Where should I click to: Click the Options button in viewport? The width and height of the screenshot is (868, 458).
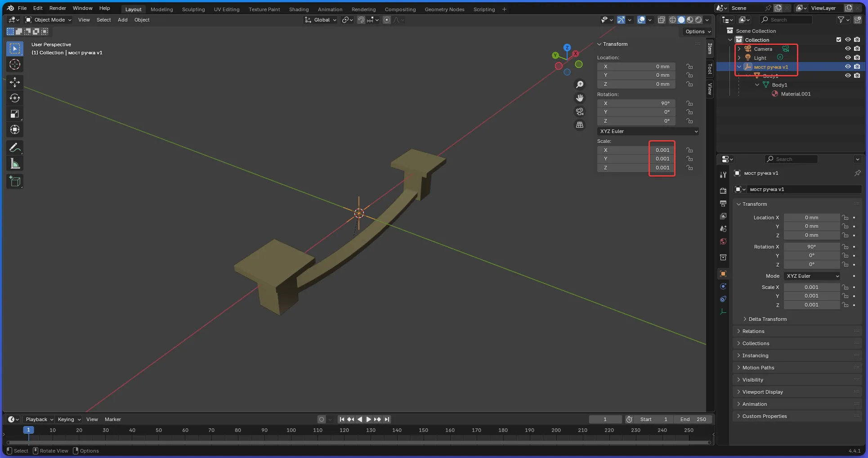[x=698, y=31]
